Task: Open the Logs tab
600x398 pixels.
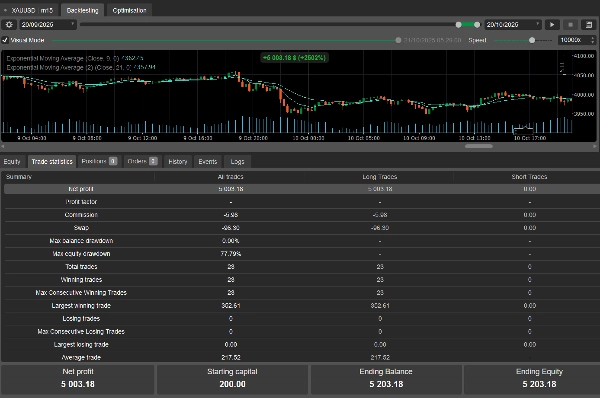Action: pos(237,161)
